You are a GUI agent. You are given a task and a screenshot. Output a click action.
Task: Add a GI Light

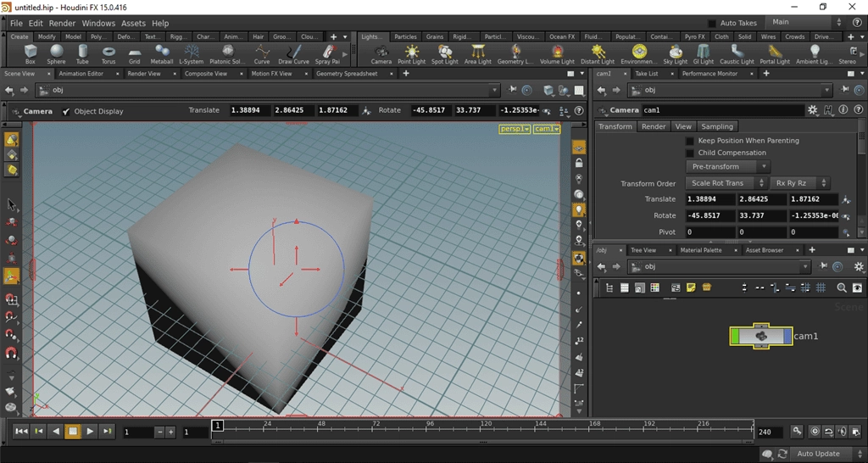(x=704, y=54)
